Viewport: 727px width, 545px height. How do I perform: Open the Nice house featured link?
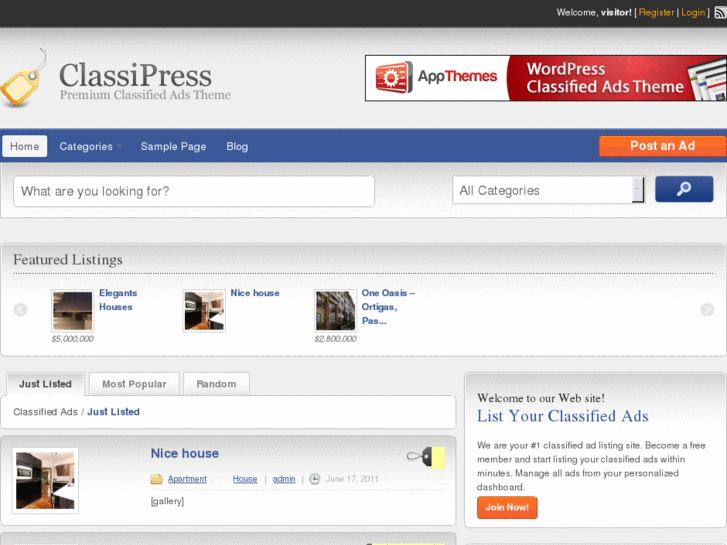[x=255, y=293]
